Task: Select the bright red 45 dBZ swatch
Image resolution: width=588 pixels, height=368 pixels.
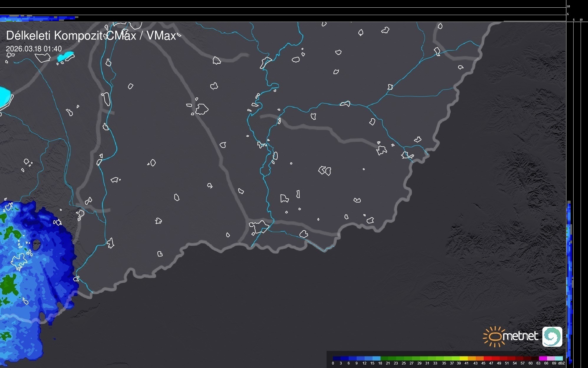Action: [487, 359]
